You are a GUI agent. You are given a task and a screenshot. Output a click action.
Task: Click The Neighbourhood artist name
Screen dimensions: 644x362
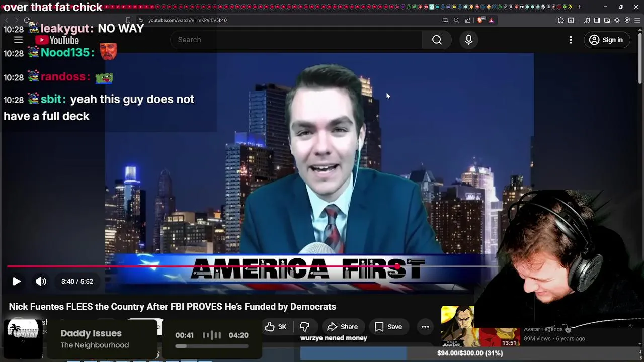click(x=95, y=345)
